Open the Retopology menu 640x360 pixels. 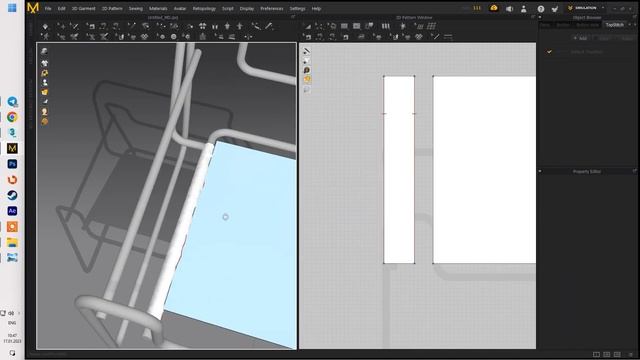(204, 9)
